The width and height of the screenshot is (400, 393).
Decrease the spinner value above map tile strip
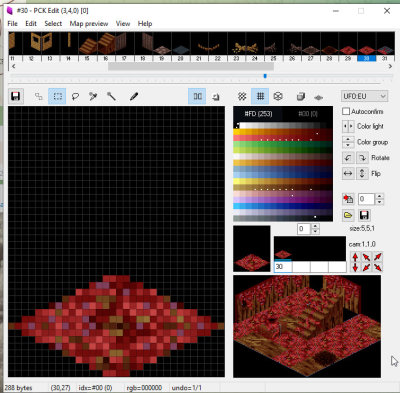(315, 231)
